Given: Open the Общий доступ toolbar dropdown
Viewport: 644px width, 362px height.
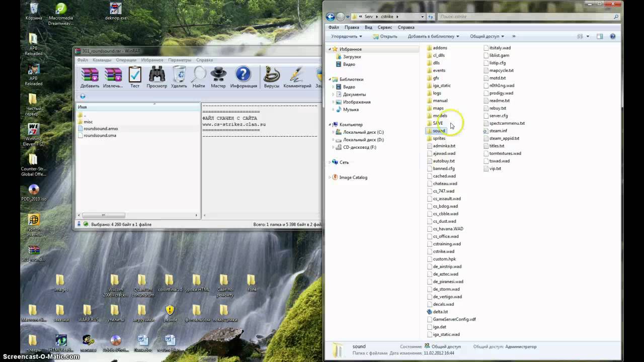Looking at the screenshot, I should tap(487, 36).
